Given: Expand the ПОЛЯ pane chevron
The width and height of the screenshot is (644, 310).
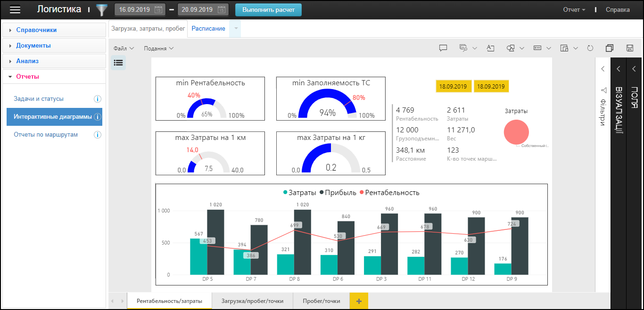Looking at the screenshot, I should [x=634, y=69].
